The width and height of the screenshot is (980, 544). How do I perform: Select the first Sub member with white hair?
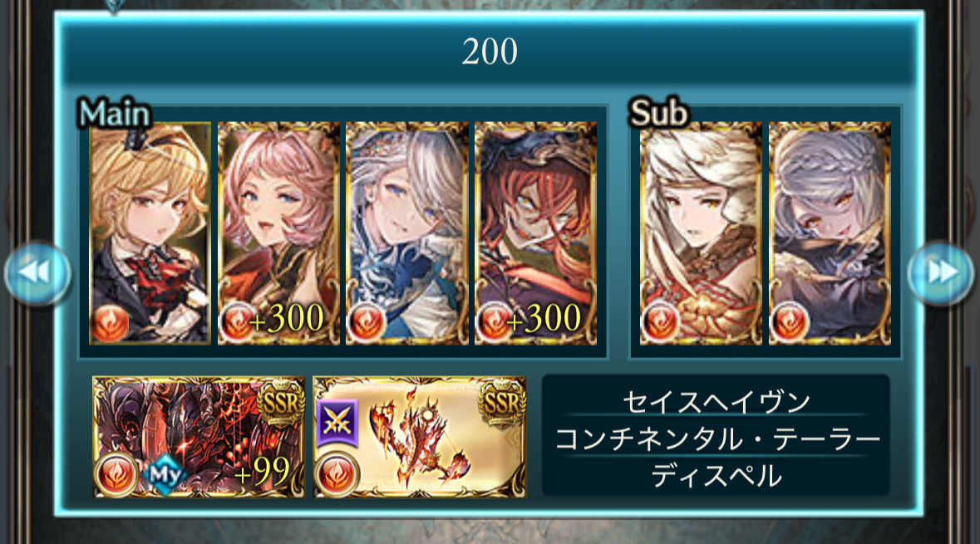701,233
